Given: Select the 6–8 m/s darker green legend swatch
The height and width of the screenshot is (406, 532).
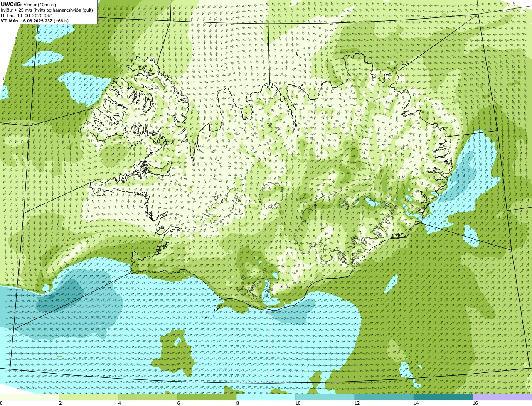Looking at the screenshot, I should [207, 397].
